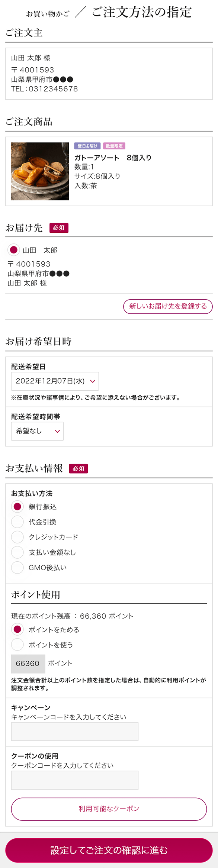
Task: Click the クーポン code input field
Action: [75, 780]
